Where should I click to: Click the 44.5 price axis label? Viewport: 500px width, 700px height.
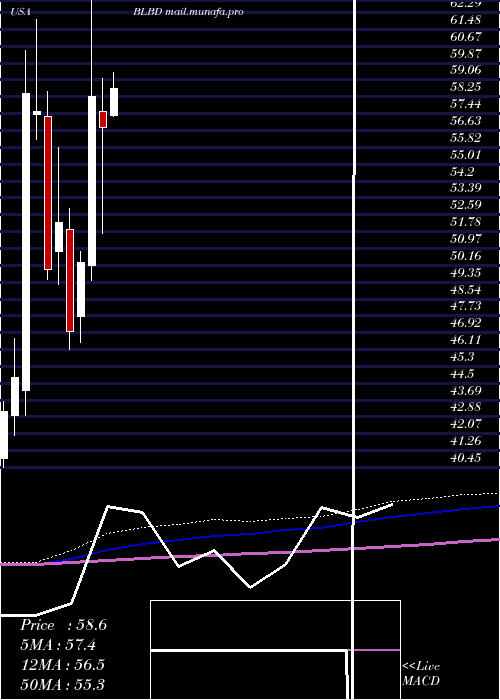[462, 374]
